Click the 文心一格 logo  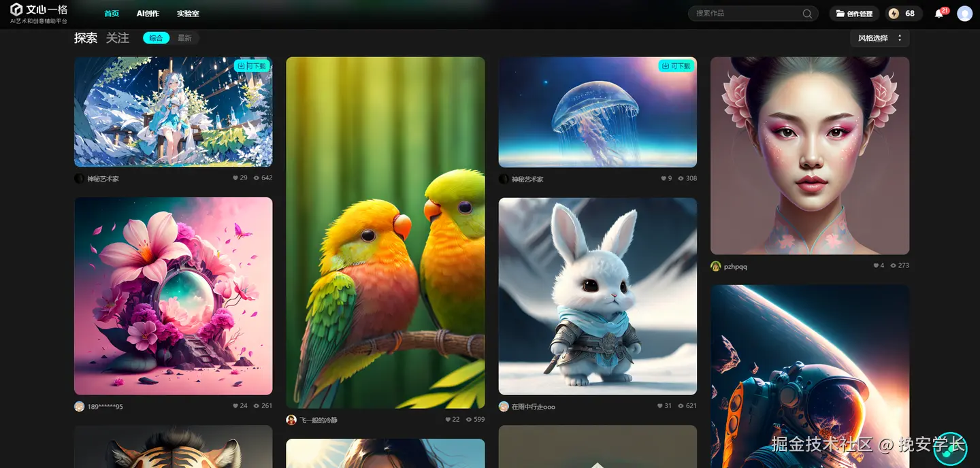click(x=39, y=13)
